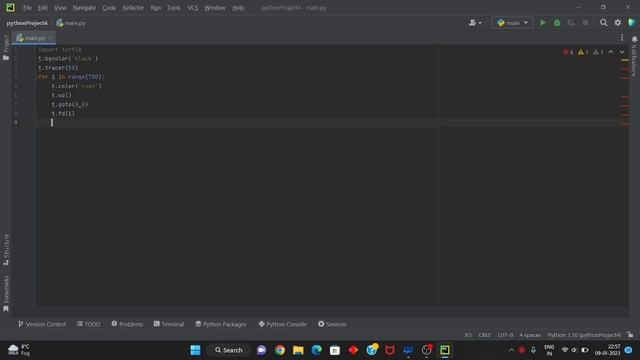
Task: Open the weather widget in the taskbar
Action: pos(19,350)
